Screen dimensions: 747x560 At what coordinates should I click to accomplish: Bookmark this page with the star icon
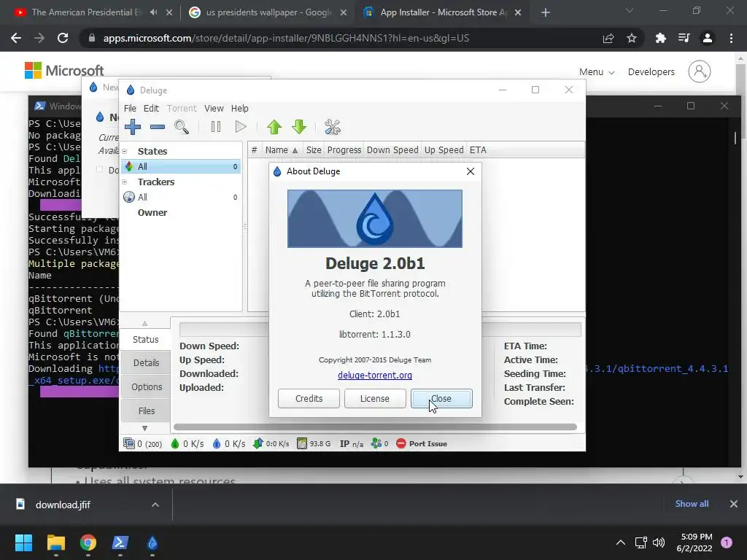(x=632, y=38)
